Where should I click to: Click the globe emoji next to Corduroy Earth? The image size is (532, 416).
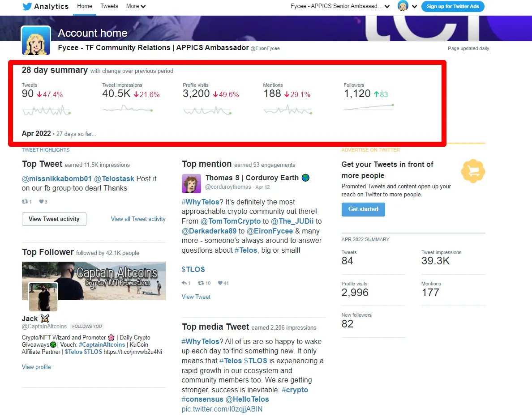(305, 178)
